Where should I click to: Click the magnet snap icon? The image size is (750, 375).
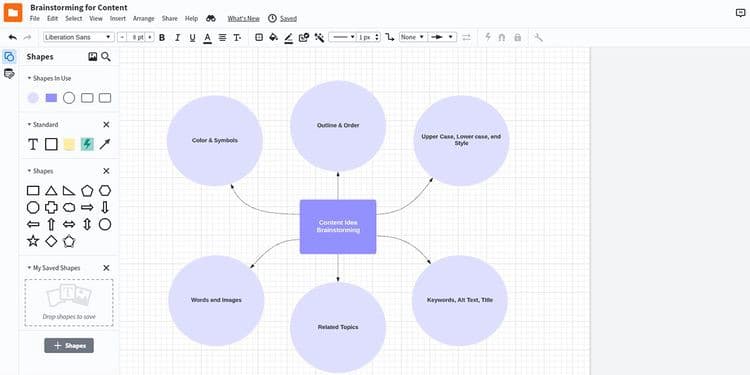(502, 37)
